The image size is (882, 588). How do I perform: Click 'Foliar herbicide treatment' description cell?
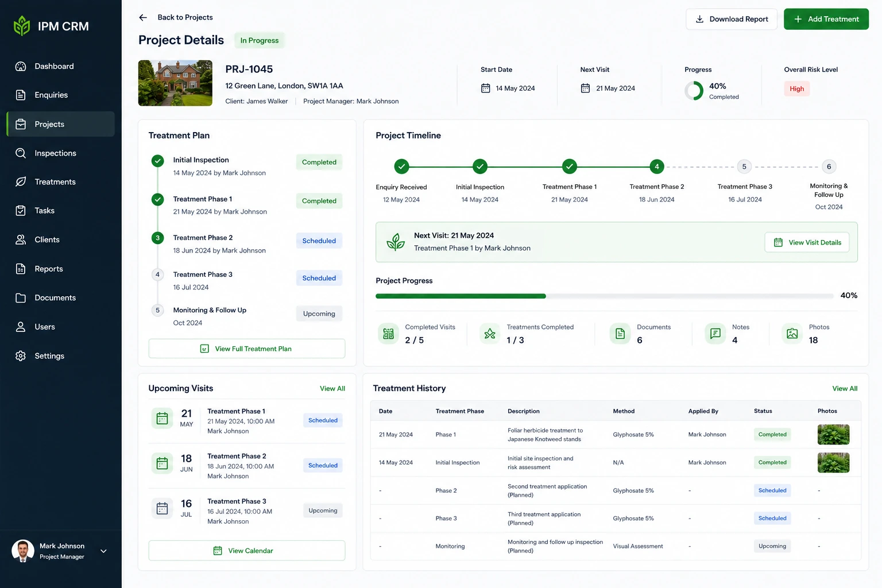(546, 435)
